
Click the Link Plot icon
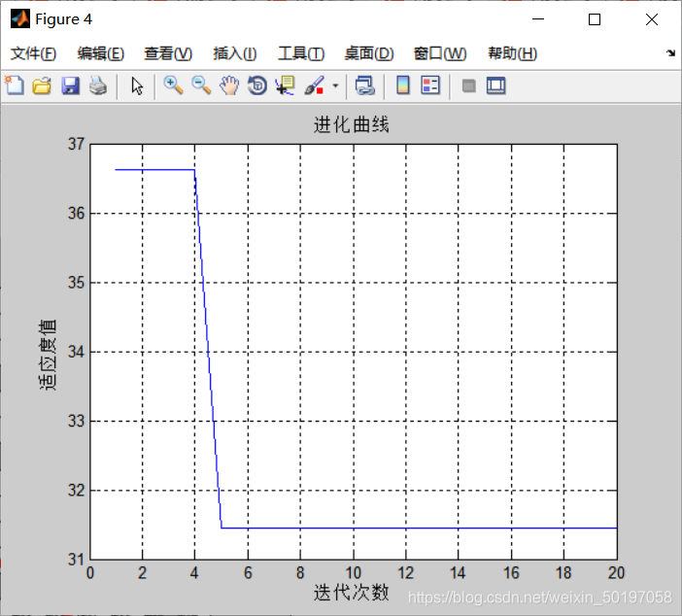365,86
